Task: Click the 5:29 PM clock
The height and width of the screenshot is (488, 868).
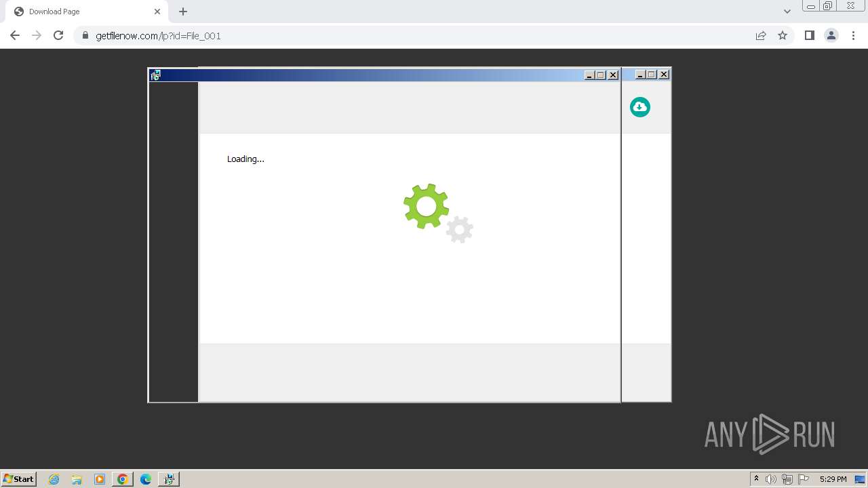Action: 833,479
